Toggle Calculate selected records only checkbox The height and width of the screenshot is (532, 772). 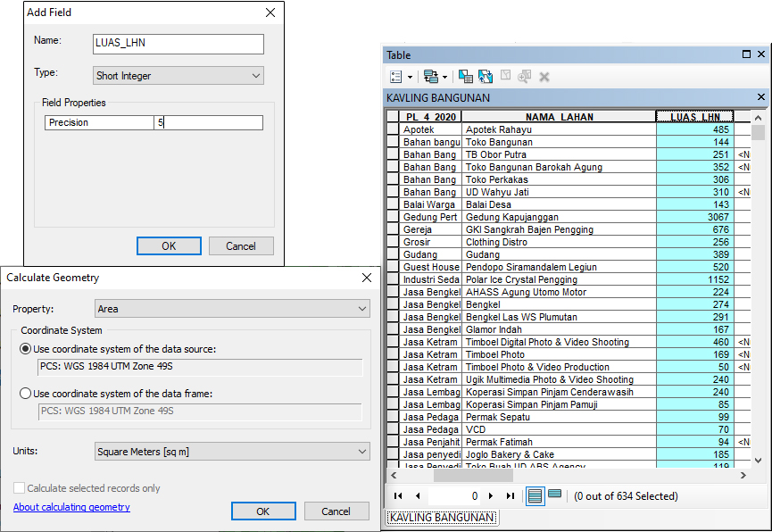coord(20,488)
